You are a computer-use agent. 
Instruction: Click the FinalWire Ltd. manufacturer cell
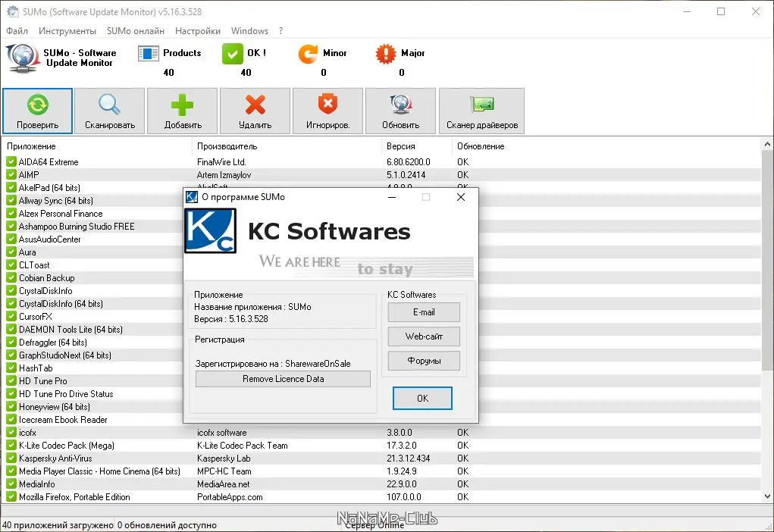221,162
